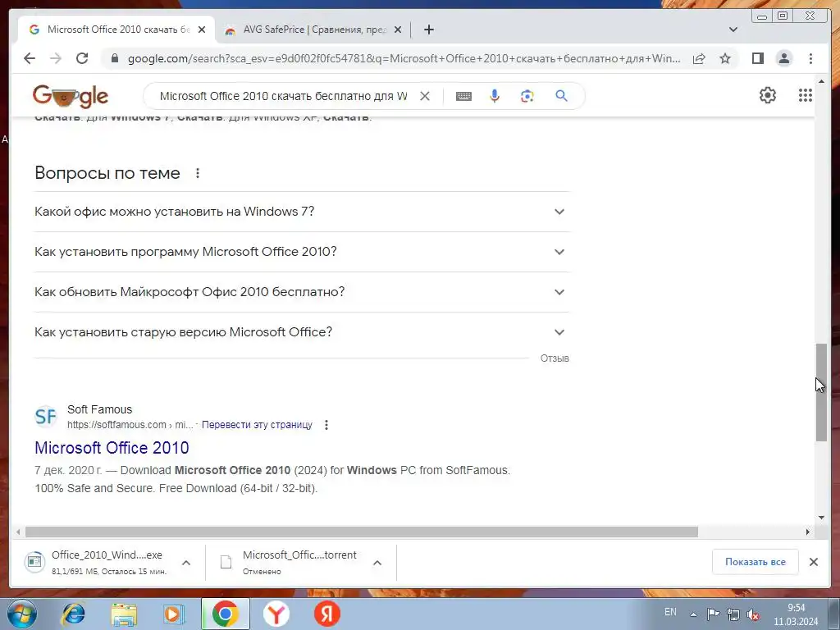
Task: Open the Chrome profile avatar menu
Action: click(x=784, y=58)
